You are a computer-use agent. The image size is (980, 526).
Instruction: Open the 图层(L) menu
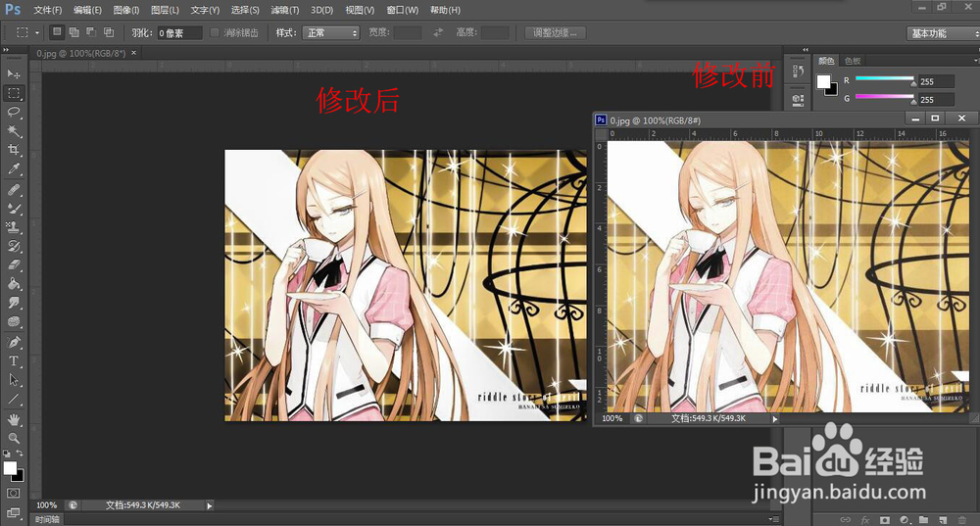pos(165,10)
